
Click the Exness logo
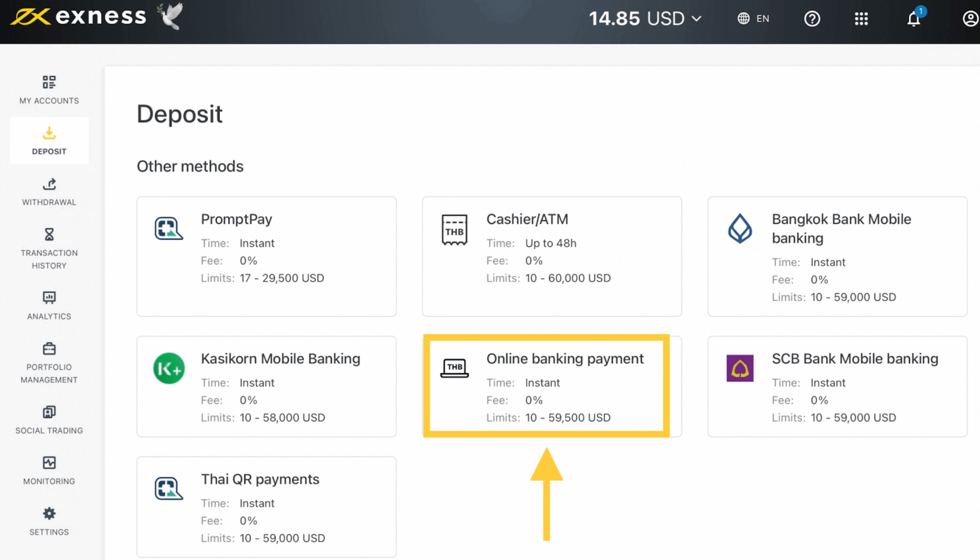[x=78, y=17]
